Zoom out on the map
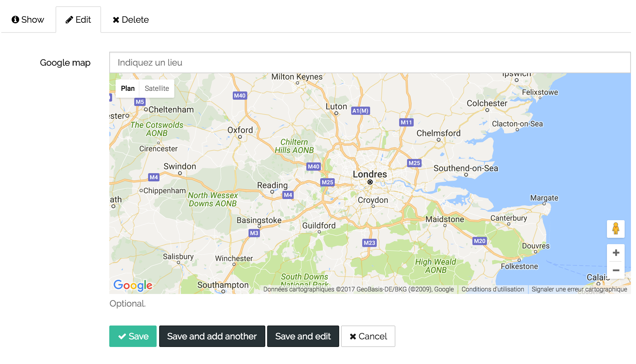The width and height of the screenshot is (636, 364). 616,270
